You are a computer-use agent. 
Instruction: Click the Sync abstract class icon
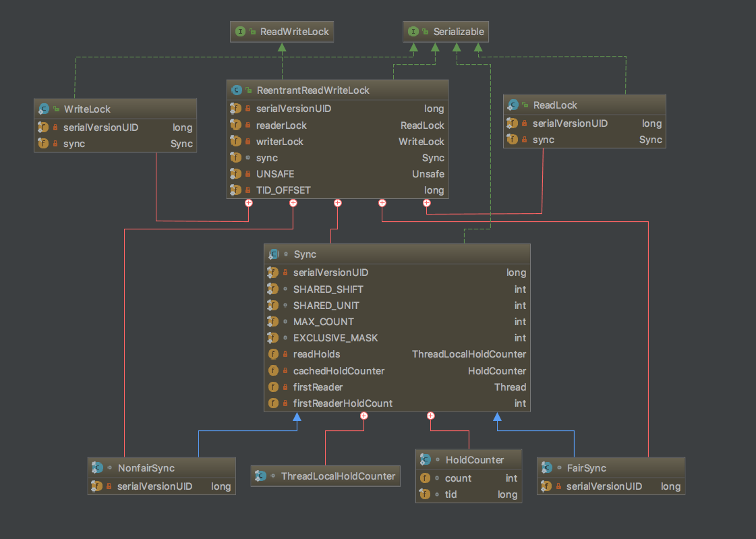pyautogui.click(x=274, y=254)
